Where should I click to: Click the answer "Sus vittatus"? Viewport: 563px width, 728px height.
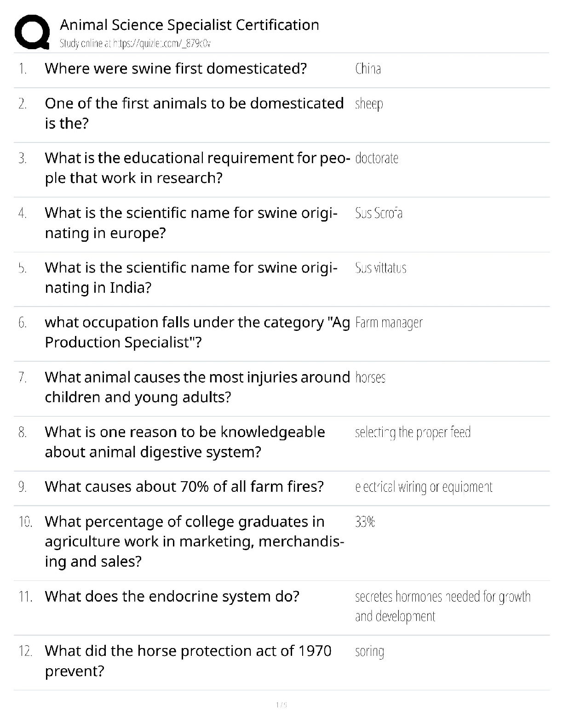click(380, 268)
